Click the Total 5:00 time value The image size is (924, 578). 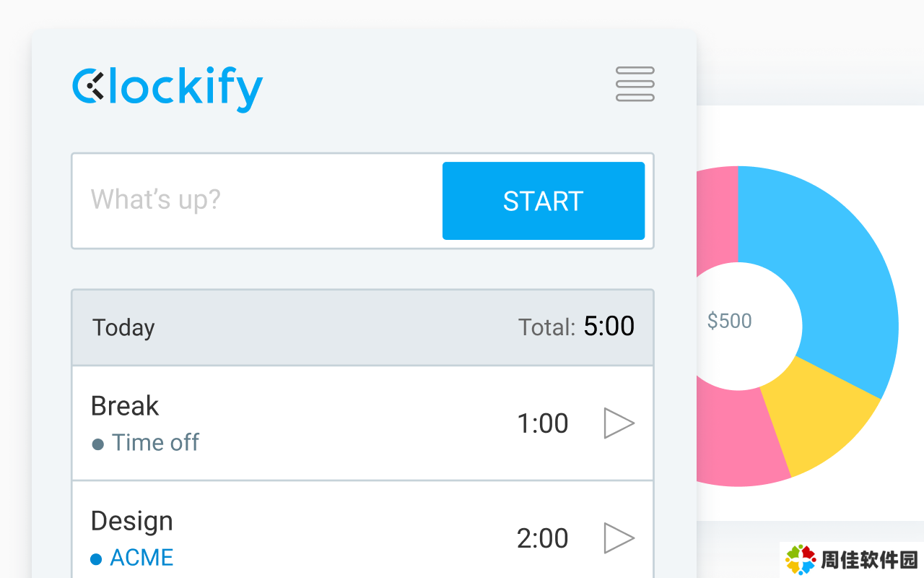(x=609, y=327)
